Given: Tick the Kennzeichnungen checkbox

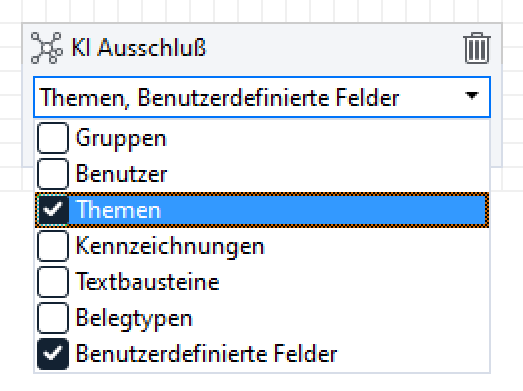Looking at the screenshot, I should pyautogui.click(x=53, y=246).
